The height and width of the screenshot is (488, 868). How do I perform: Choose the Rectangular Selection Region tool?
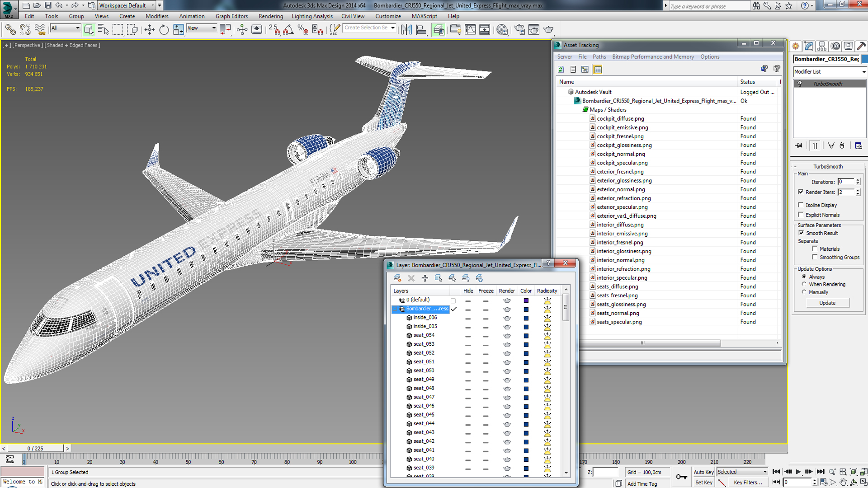pos(118,30)
